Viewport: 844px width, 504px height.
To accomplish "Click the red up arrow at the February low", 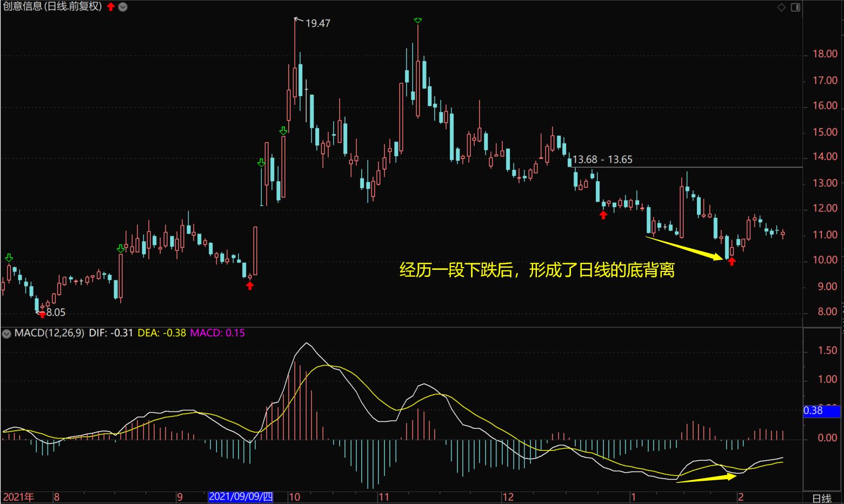I will [x=732, y=262].
